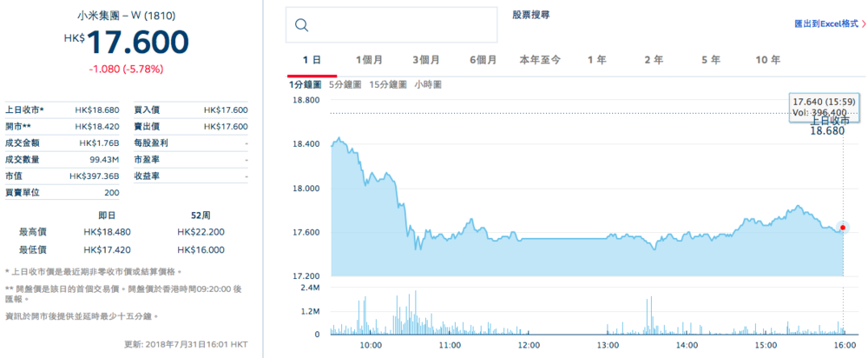868x358 pixels.
Task: Open the 6個月 range tab
Action: [482, 60]
